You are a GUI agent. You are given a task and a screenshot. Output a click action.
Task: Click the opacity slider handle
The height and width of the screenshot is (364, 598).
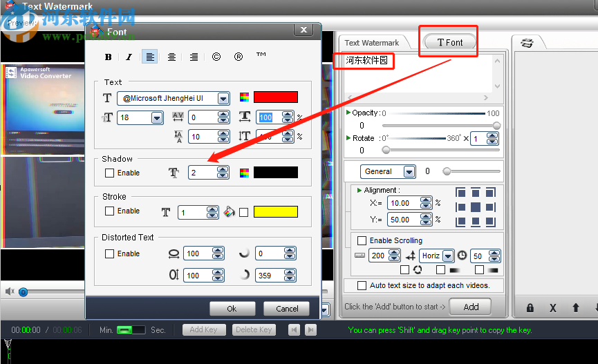pyautogui.click(x=496, y=126)
